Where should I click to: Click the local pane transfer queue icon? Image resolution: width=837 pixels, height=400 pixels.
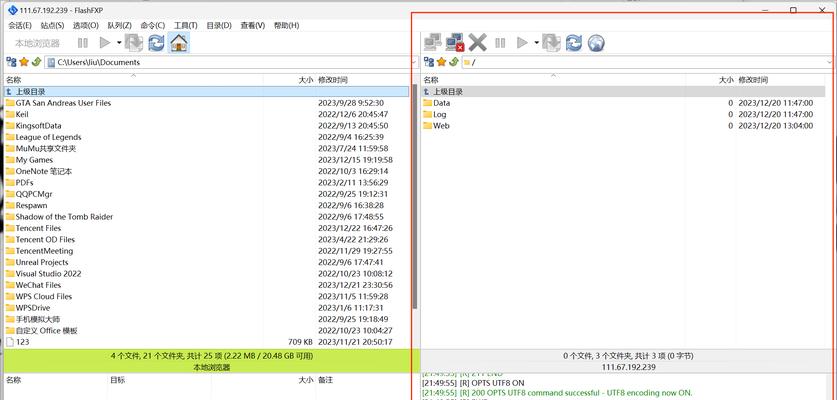coord(133,43)
